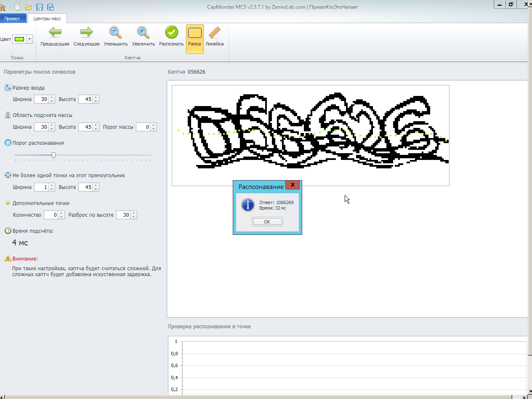Expand the Цвет color dropdown arrow
This screenshot has width=532, height=399.
tap(29, 39)
